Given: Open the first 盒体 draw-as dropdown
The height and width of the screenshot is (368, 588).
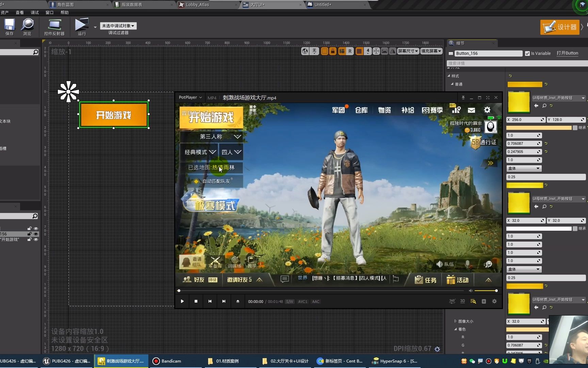Looking at the screenshot, I should pos(524,168).
